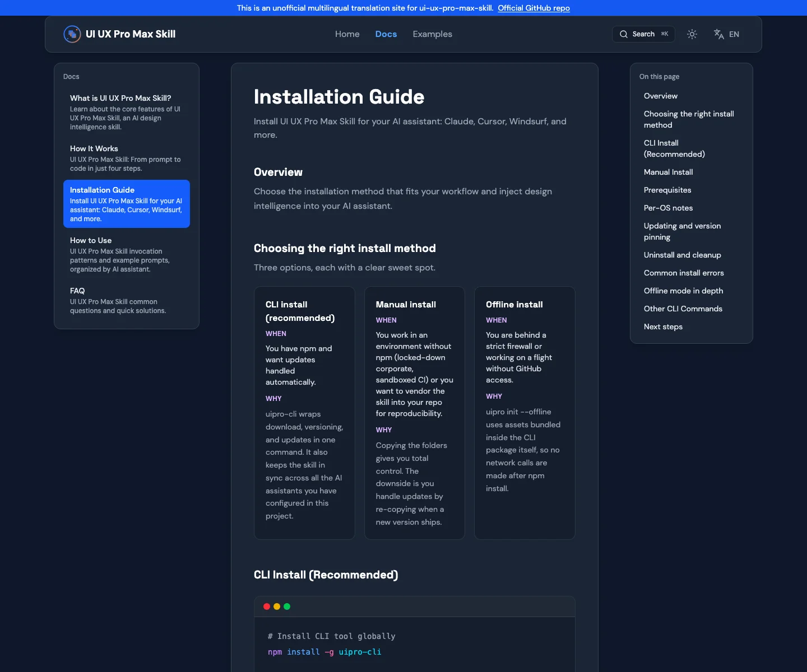Open the language translate icon

(719, 34)
